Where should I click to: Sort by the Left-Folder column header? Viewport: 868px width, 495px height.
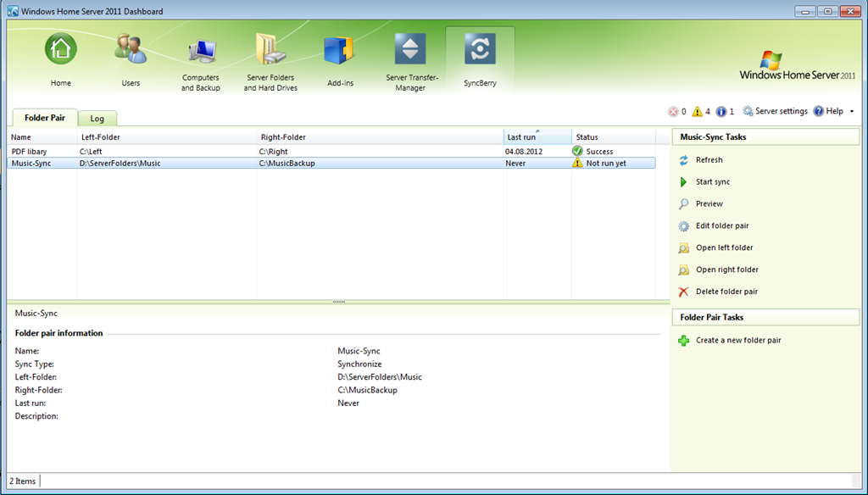point(167,137)
